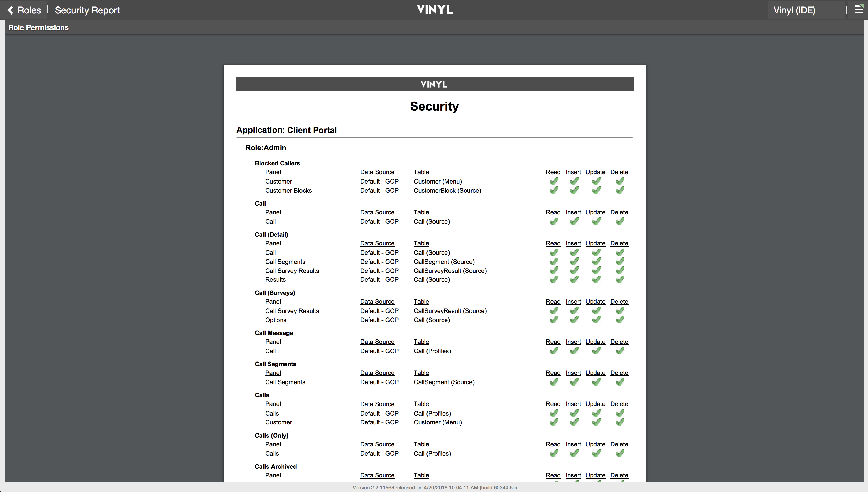
Task: Click the version info in the footer
Action: [x=434, y=487]
